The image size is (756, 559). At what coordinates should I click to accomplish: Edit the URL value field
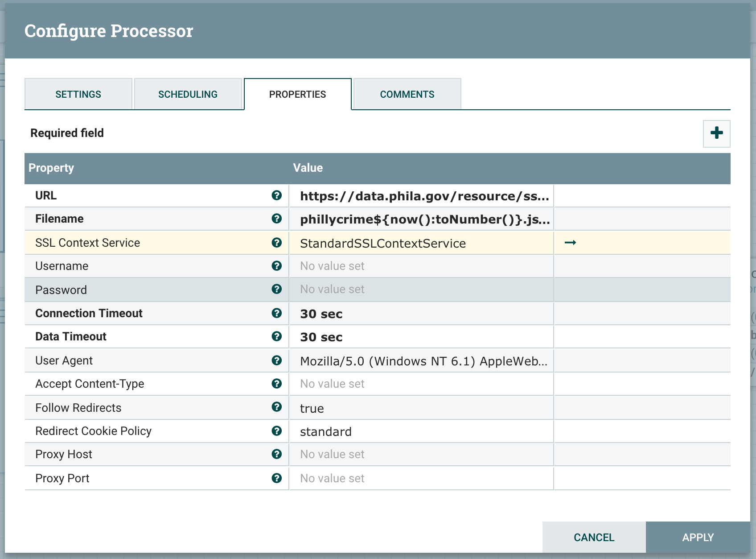click(x=421, y=196)
